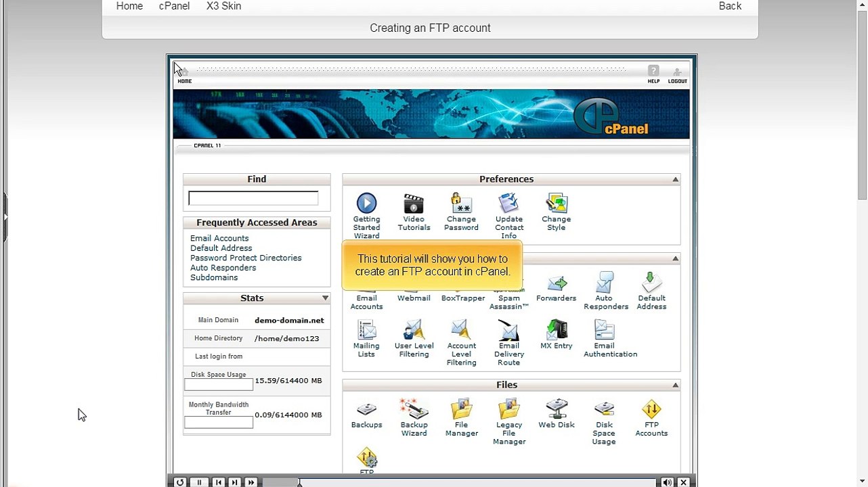Skip to the previous tutorial step
The width and height of the screenshot is (868, 487).
pos(218,482)
